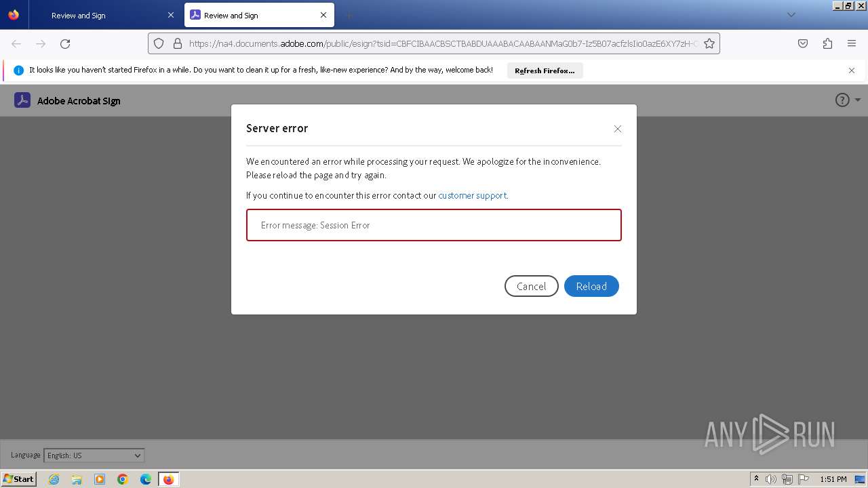Click the info icon in the notification bar

(x=18, y=70)
